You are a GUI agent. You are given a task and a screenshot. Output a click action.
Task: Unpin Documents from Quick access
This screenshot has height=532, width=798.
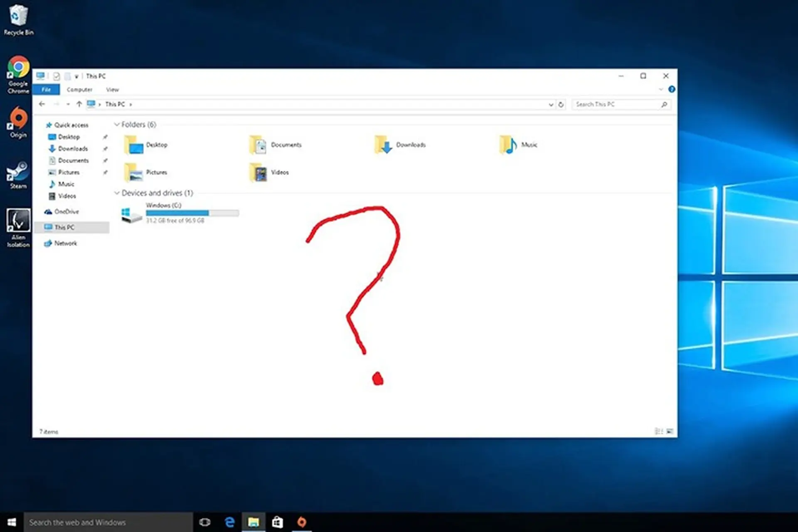pos(106,160)
